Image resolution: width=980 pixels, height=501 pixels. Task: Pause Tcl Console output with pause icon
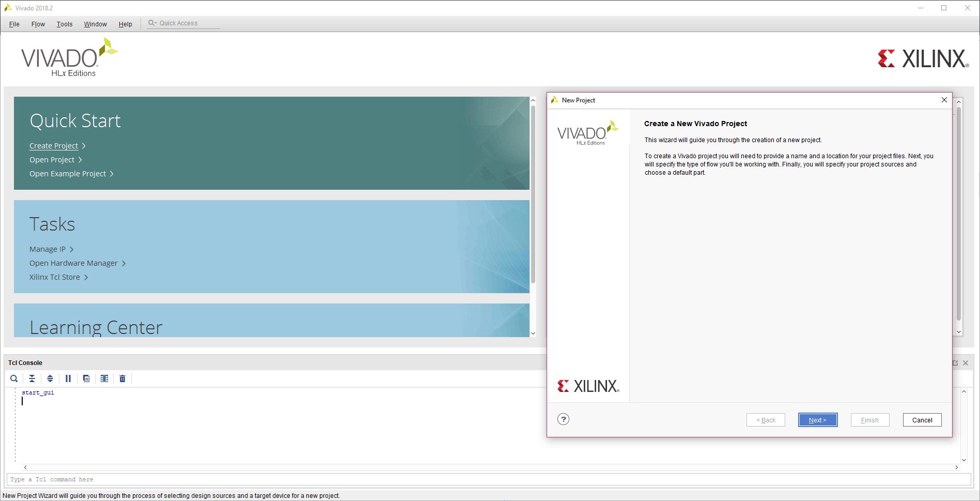[x=68, y=378]
